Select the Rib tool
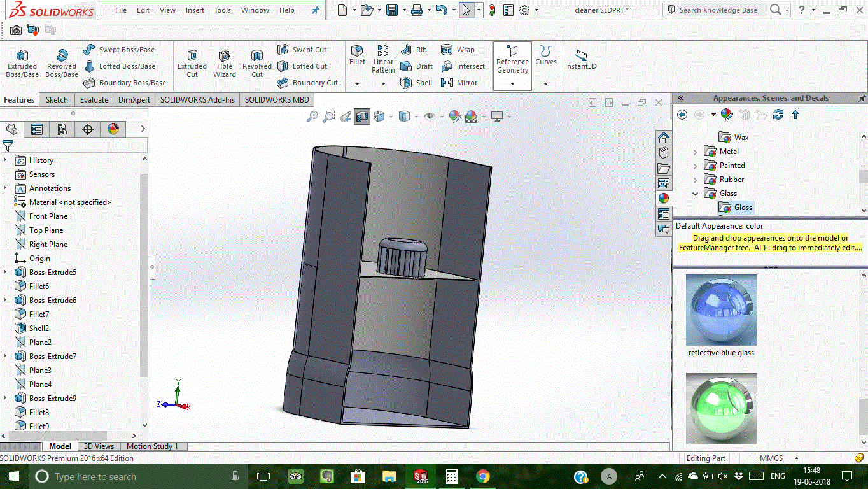The width and height of the screenshot is (868, 489). coord(414,50)
